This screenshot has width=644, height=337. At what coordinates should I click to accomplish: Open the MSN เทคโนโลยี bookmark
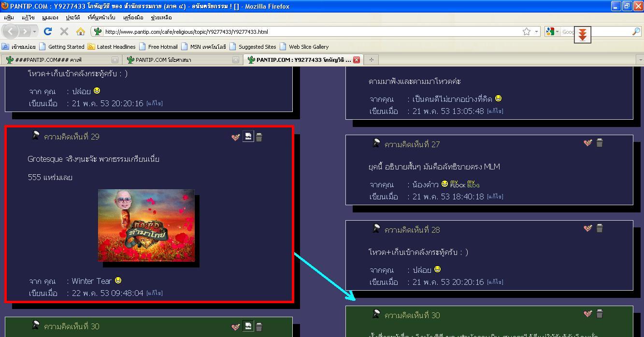tap(203, 47)
